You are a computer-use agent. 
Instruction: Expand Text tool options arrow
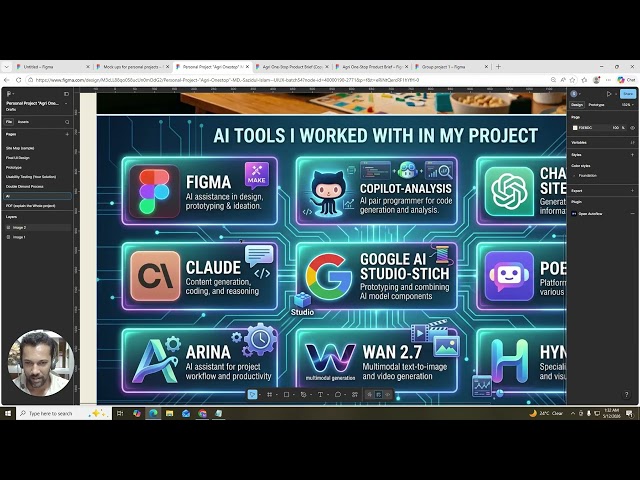coord(328,395)
